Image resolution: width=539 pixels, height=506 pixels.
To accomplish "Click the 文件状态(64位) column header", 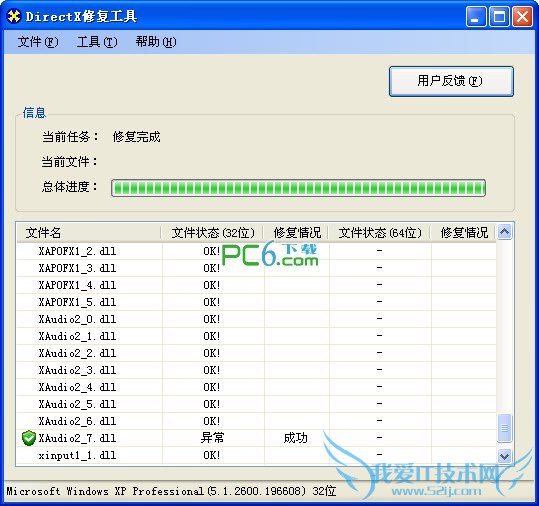I will [x=380, y=233].
